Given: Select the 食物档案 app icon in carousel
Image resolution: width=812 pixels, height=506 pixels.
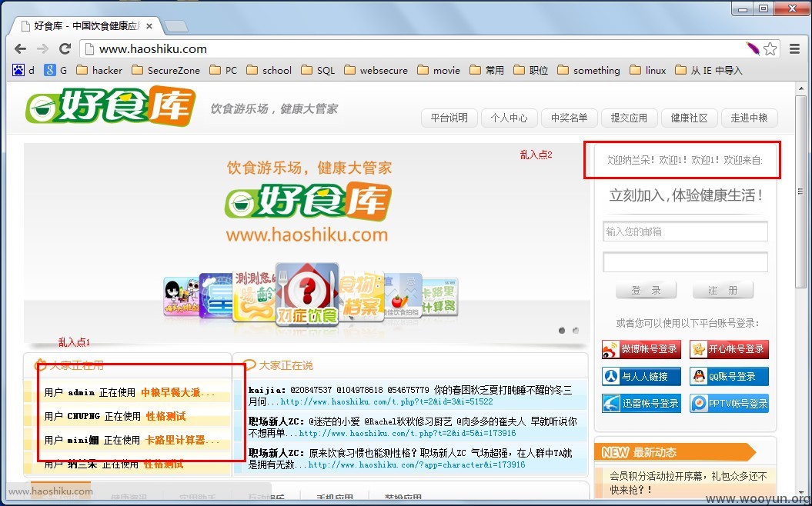Looking at the screenshot, I should coord(363,295).
